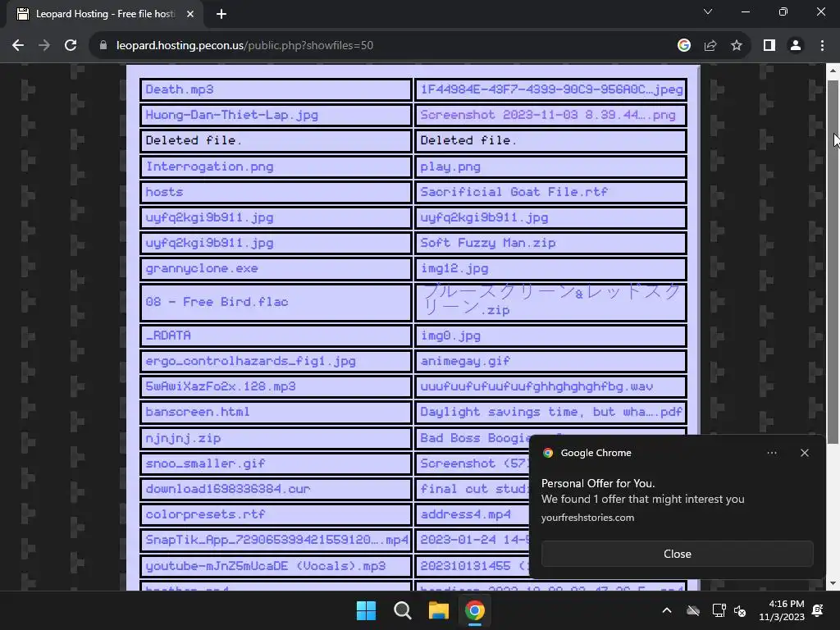The height and width of the screenshot is (630, 840).
Task: Click the scrollbar up arrow
Action: [x=833, y=71]
